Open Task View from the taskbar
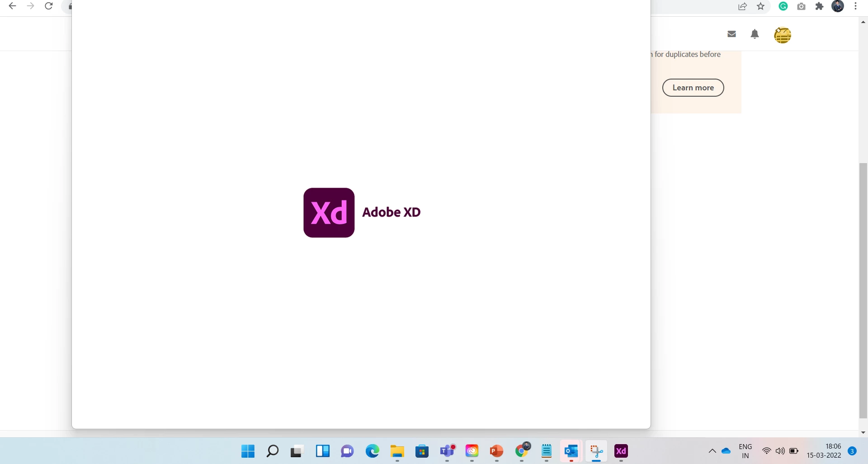 click(297, 451)
